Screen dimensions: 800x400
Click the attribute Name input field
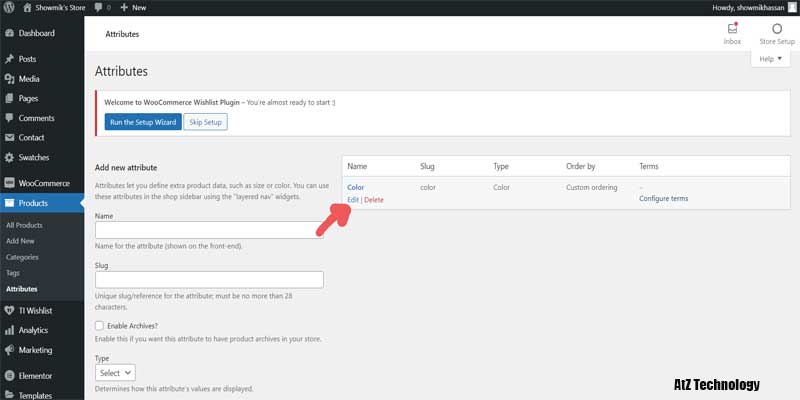[x=209, y=230]
